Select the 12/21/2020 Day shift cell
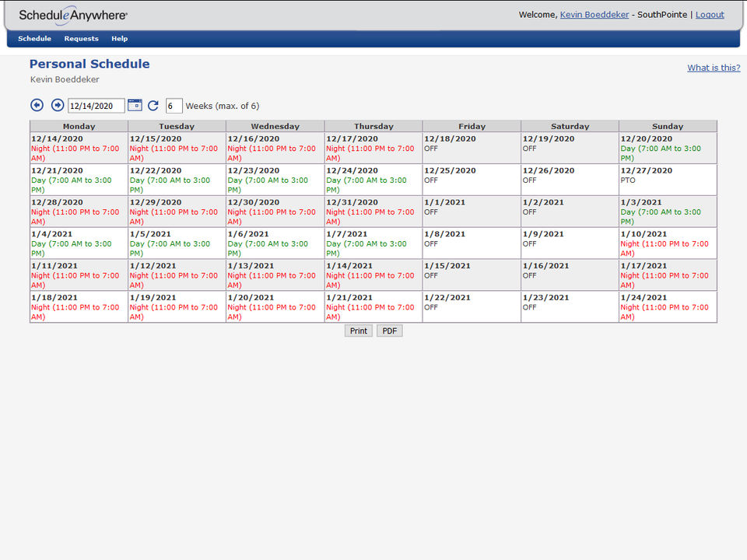Screen dimensions: 747x560 click(x=79, y=180)
